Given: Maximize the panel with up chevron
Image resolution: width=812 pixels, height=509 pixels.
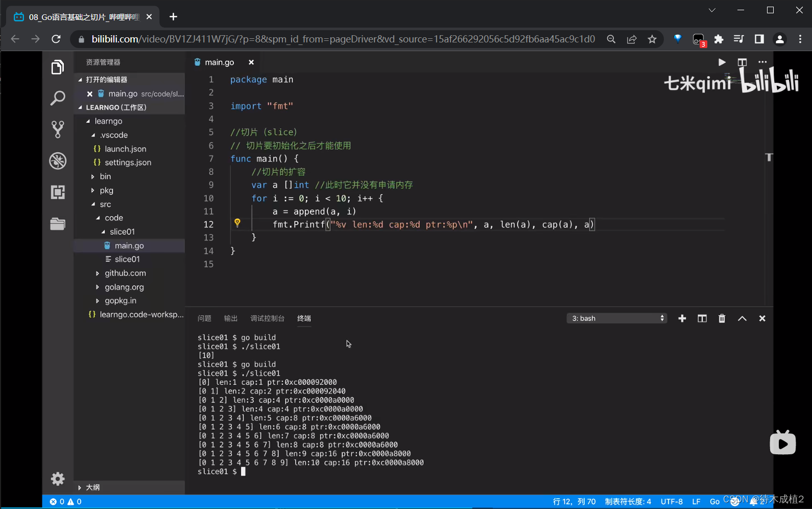Looking at the screenshot, I should pos(742,318).
